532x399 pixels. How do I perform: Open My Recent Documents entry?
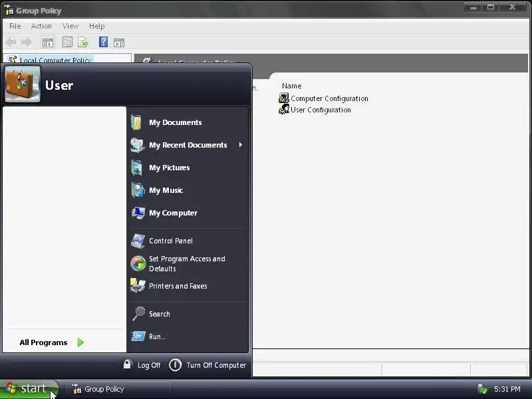188,145
